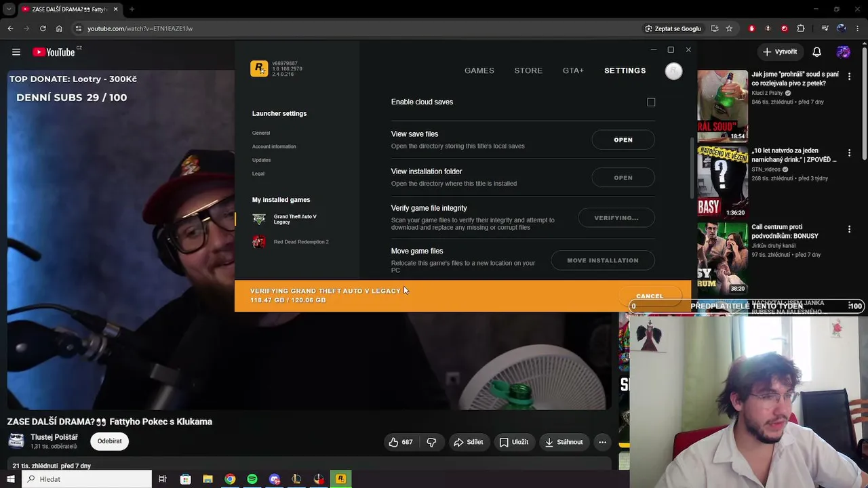Click the Windows taskbar search field
Image resolution: width=868 pixels, height=488 pixels.
(87, 479)
